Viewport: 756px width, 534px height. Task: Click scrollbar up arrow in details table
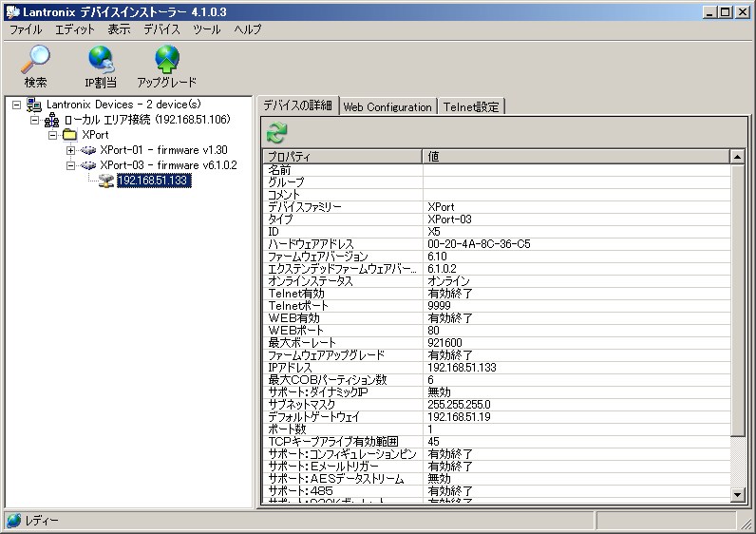pos(738,157)
